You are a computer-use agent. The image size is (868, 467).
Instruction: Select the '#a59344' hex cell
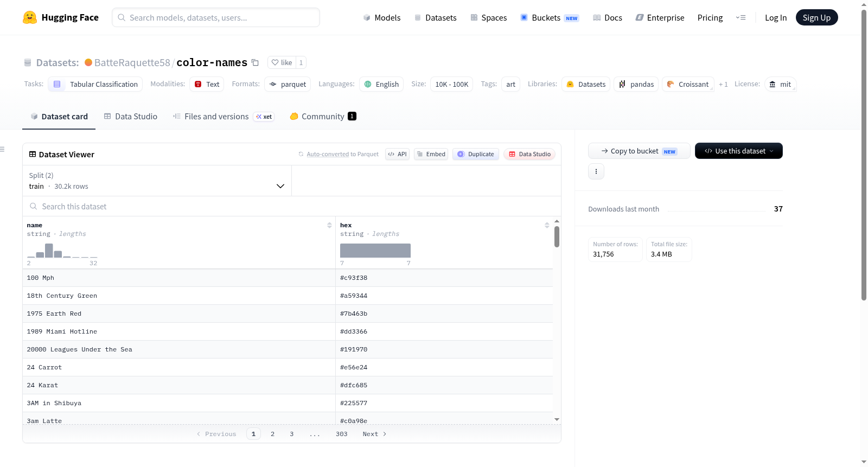point(444,296)
